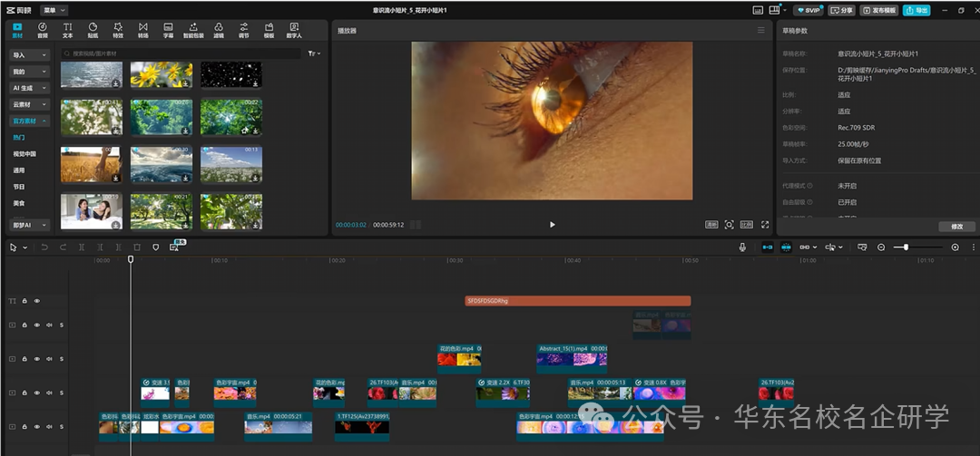This screenshot has height=456, width=980.
Task: Switch to the 字幕 (Subtitles) tab
Action: click(x=168, y=30)
